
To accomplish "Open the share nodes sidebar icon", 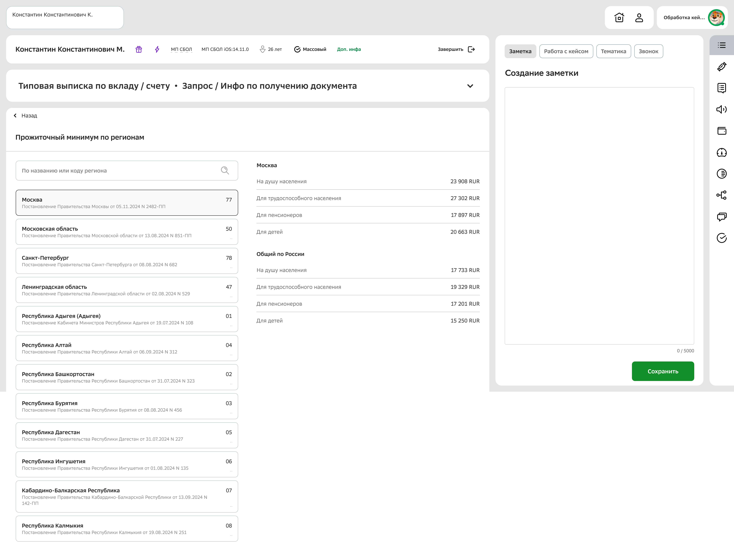I will (x=721, y=195).
